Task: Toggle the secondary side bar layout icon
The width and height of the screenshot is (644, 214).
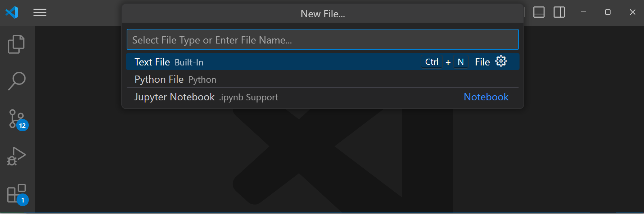Action: [559, 12]
